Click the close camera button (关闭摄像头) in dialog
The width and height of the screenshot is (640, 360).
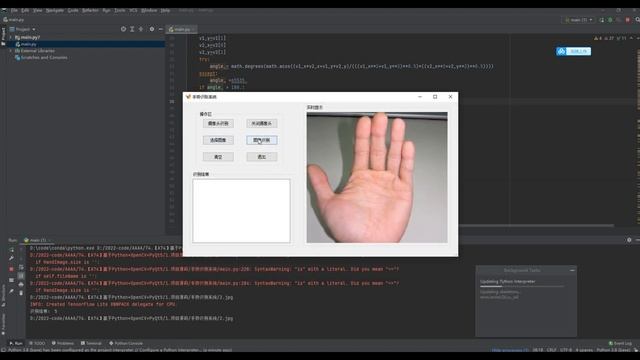(x=262, y=123)
